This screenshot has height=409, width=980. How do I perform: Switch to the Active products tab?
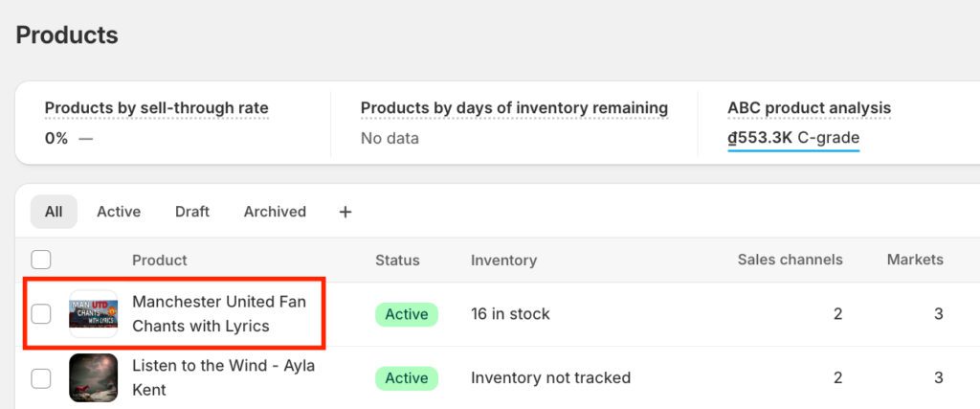click(x=119, y=212)
